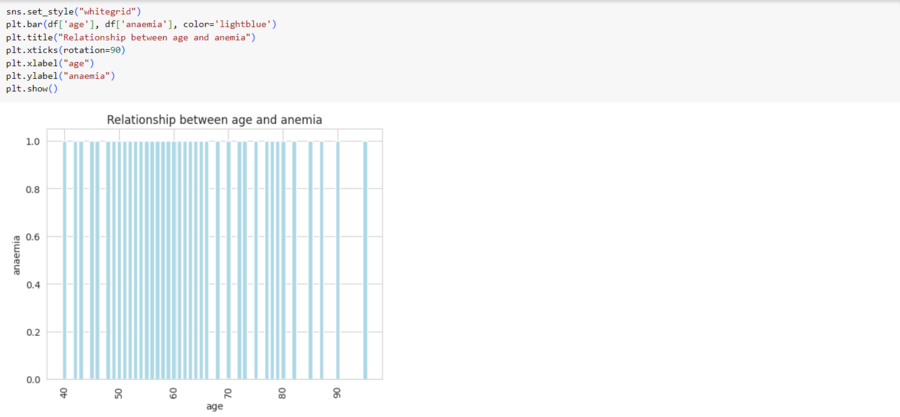Click the 'lightblue' color string in code
900x417 pixels.
243,23
